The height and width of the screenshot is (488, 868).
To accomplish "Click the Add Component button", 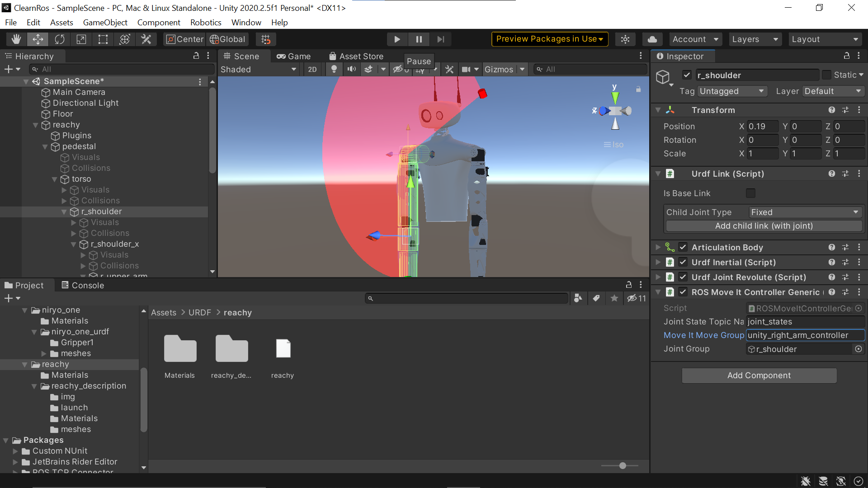I will [x=759, y=375].
